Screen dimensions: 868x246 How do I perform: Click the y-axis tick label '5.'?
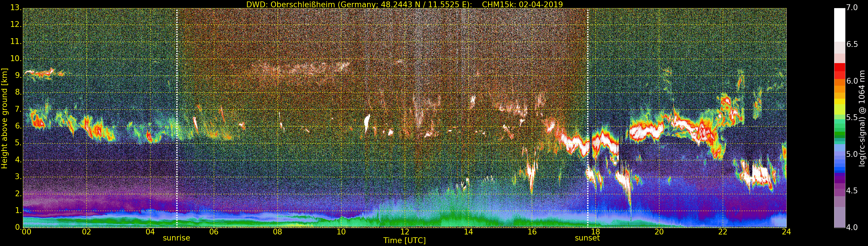pos(18,143)
